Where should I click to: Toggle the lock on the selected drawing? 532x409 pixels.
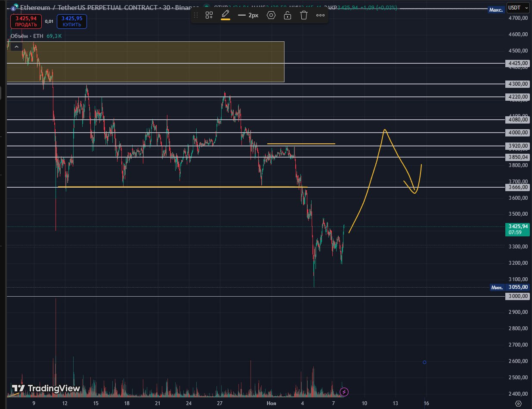click(288, 15)
